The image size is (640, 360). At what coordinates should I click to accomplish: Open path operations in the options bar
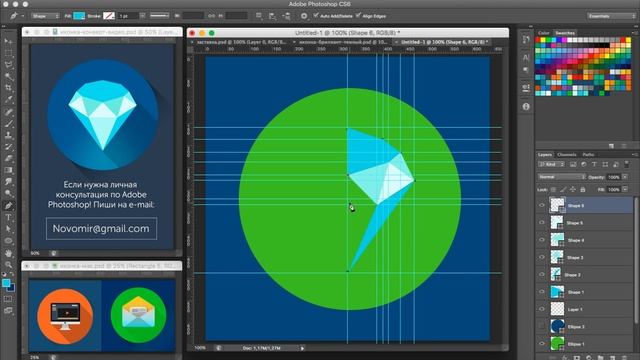point(259,16)
